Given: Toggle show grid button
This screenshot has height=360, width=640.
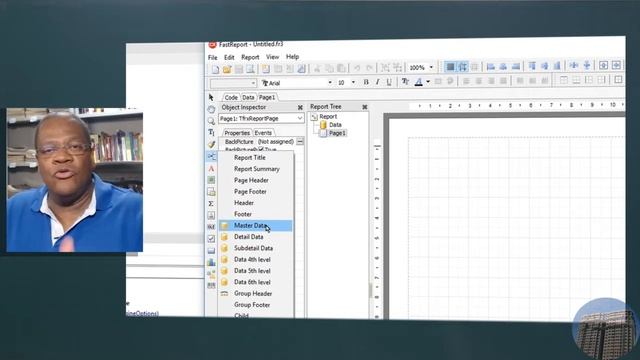Looking at the screenshot, I should [450, 67].
